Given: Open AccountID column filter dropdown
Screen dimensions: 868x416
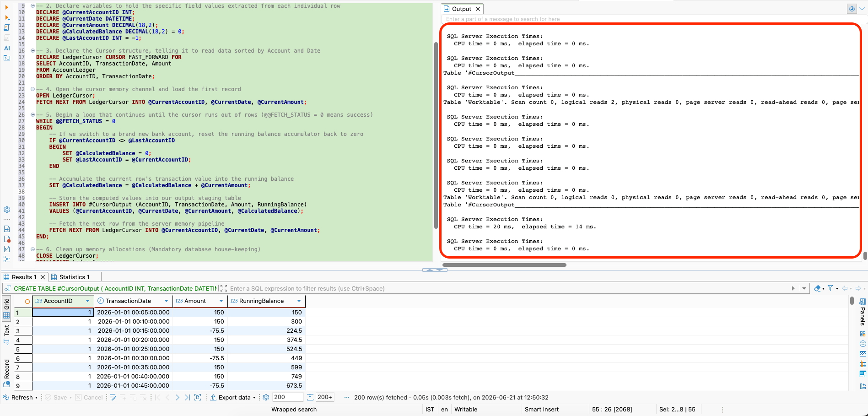Looking at the screenshot, I should point(87,301).
